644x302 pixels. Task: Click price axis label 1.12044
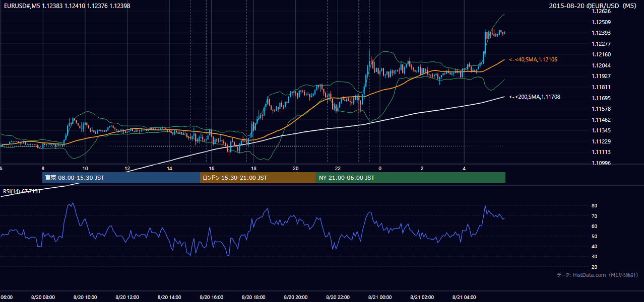(x=602, y=65)
